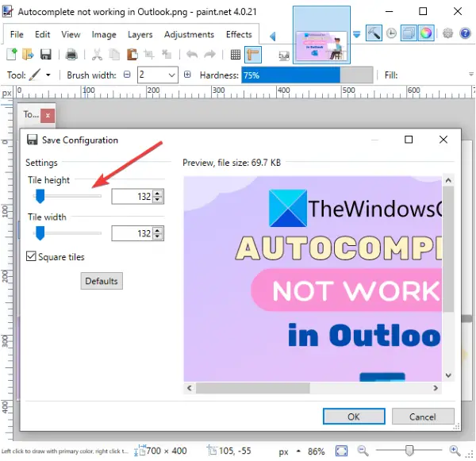Viewport: 476px width, 461px height.
Task: Open the File menu
Action: pyautogui.click(x=17, y=35)
